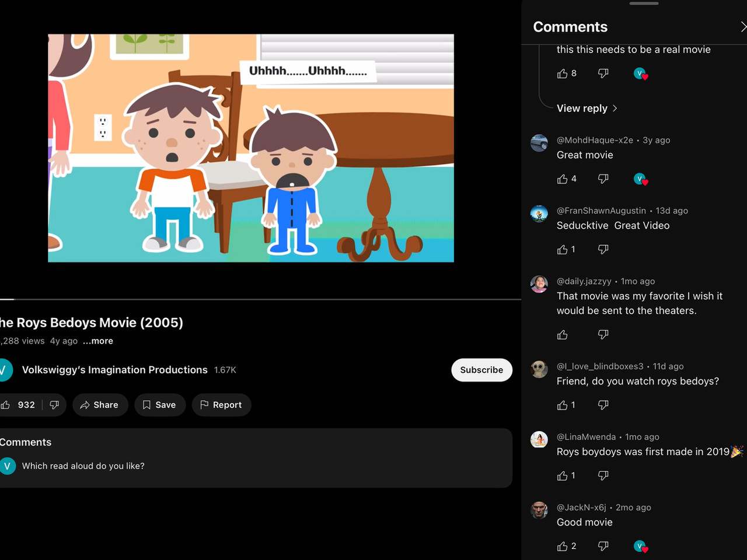Open @FranShawnAugustin avatar
Screen dimensions: 747x560
(539, 213)
